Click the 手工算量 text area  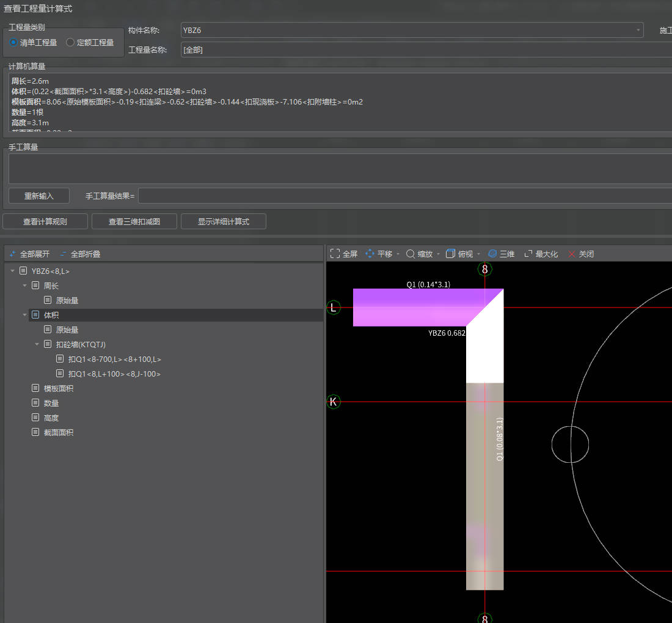340,169
